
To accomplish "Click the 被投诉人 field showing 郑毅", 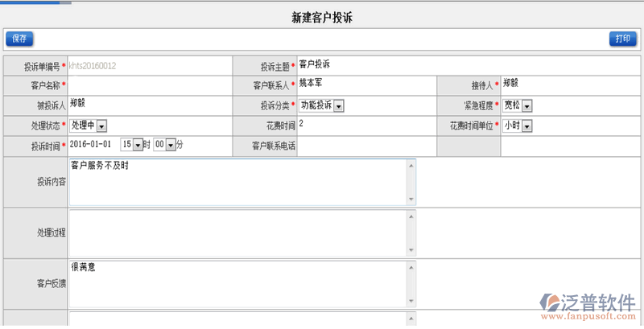I will point(150,106).
